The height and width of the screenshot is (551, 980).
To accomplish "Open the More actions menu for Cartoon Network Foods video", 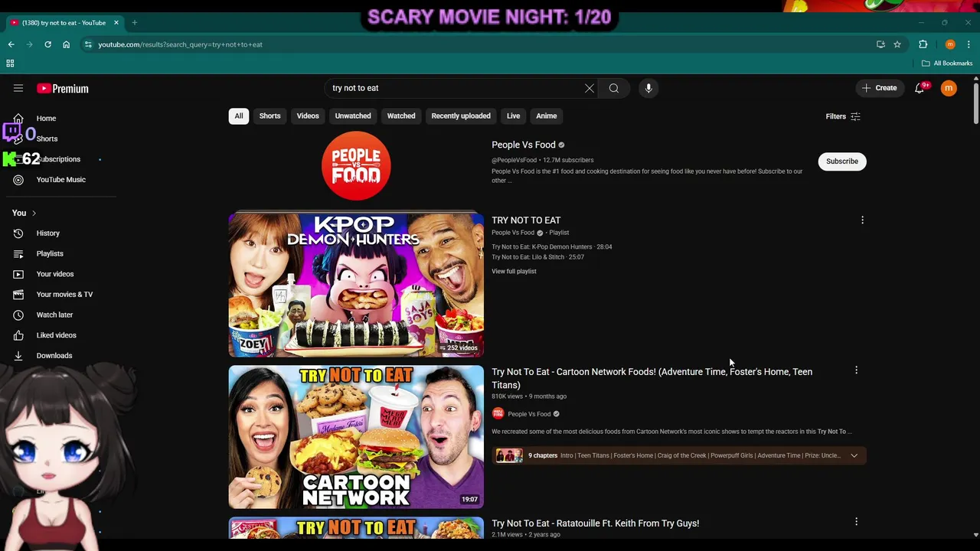I will coord(856,370).
